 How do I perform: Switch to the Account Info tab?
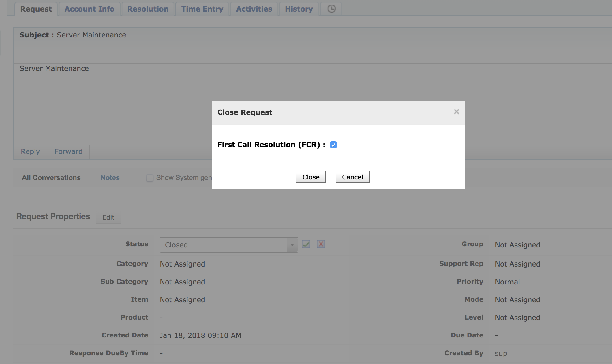point(89,9)
